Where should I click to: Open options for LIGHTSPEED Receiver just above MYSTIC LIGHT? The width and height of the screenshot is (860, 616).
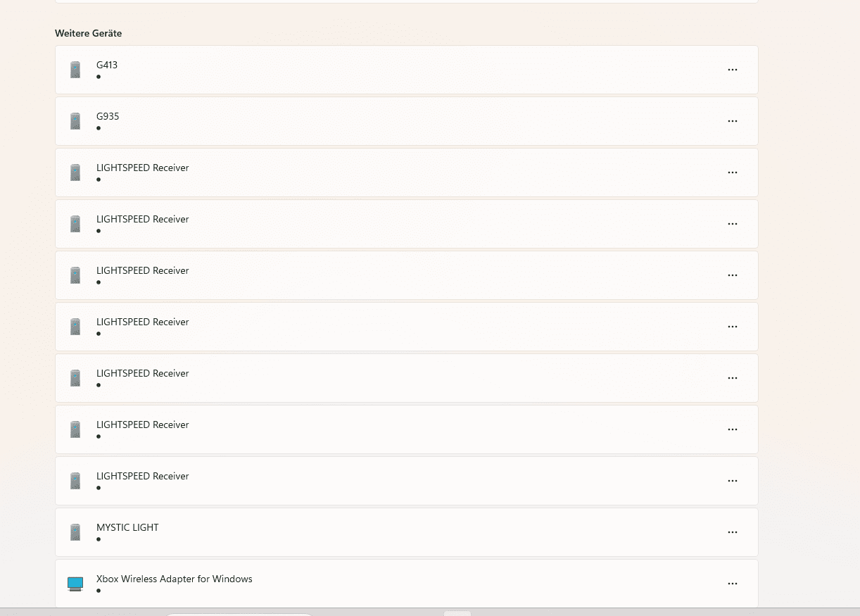pos(733,481)
